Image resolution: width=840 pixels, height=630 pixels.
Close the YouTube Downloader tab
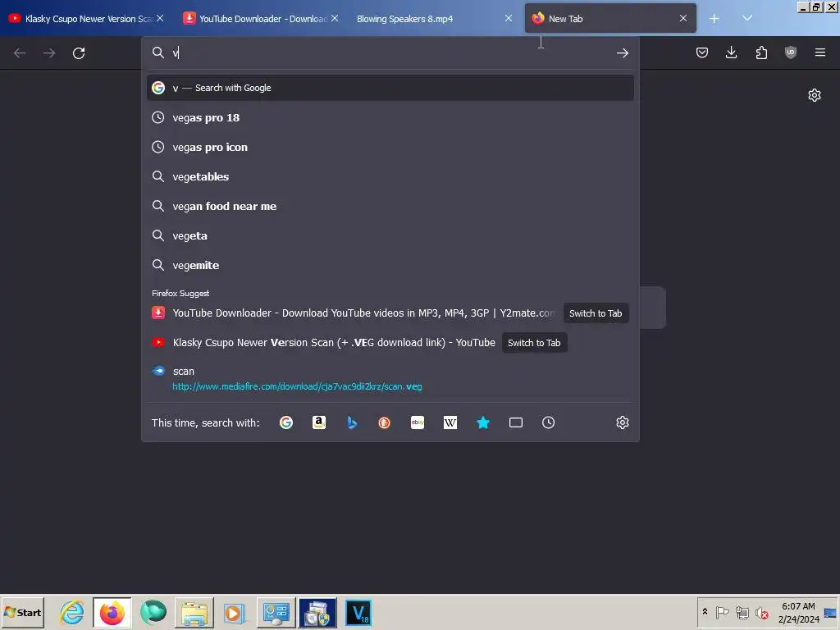[x=335, y=18]
